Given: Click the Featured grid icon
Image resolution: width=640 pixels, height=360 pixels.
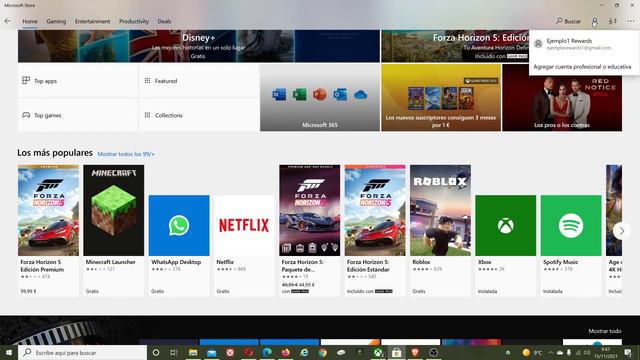Looking at the screenshot, I should click(x=147, y=81).
